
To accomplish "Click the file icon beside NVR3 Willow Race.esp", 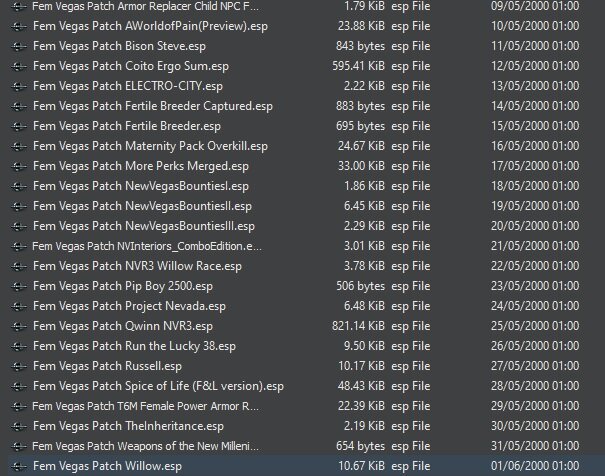I will coord(19,267).
